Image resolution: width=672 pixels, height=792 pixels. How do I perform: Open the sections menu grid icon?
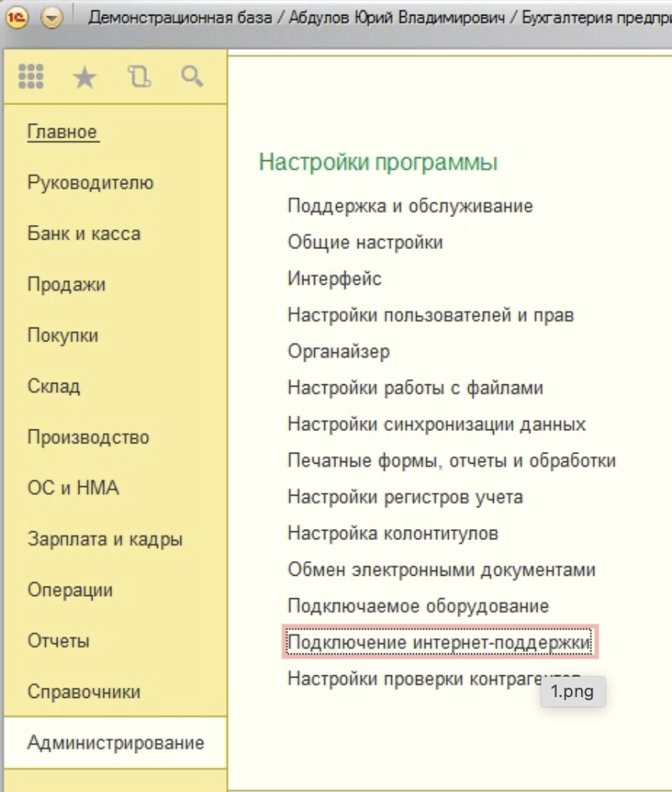click(30, 76)
